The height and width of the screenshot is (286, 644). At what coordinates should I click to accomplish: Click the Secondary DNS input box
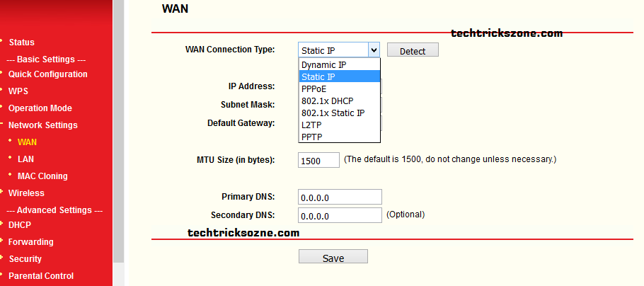point(340,214)
